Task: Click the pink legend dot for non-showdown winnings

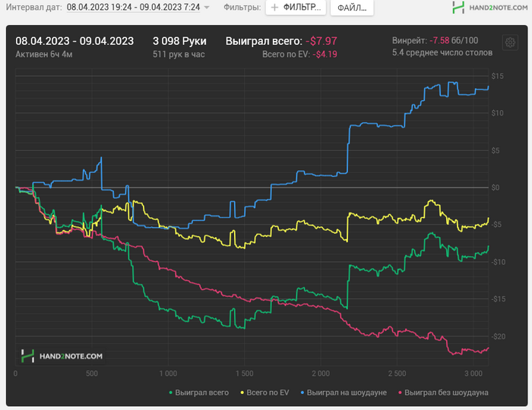Action: (400, 393)
